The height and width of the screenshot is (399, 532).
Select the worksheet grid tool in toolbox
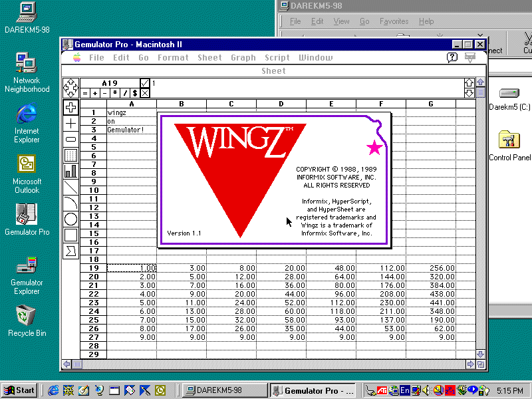(70, 155)
